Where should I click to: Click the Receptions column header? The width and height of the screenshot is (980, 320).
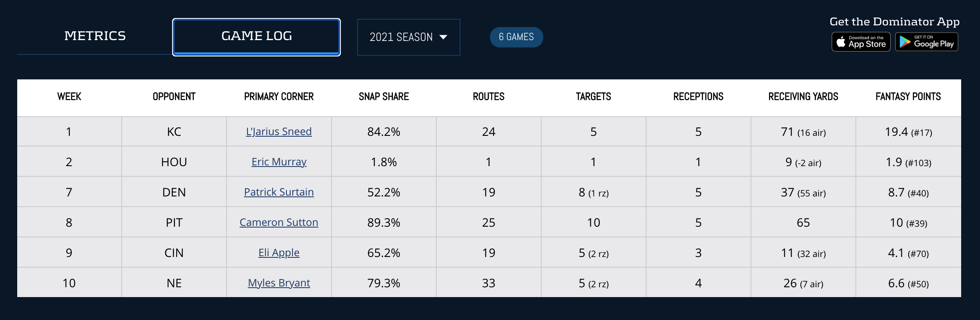tap(698, 97)
